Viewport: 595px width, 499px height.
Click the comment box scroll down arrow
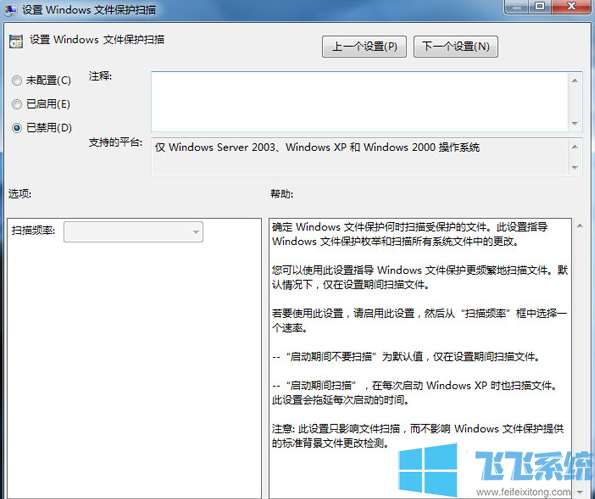pos(575,123)
